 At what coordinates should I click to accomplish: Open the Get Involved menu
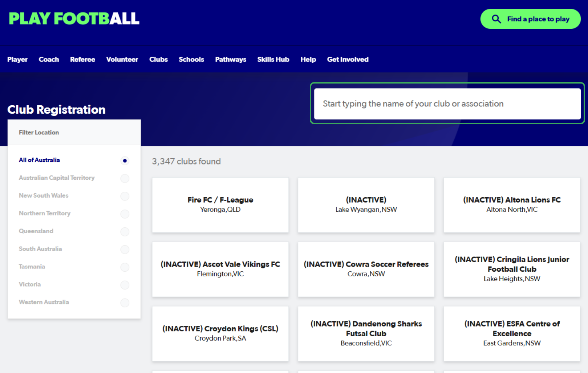[348, 59]
